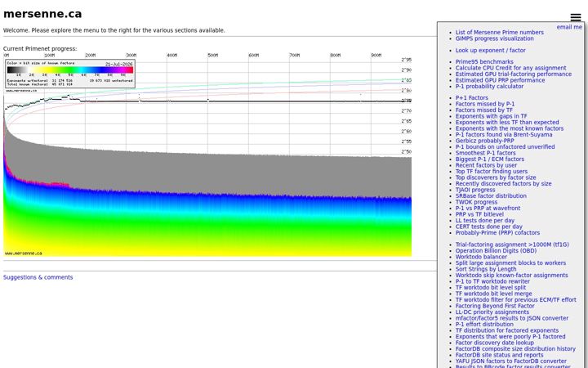Viewport: 588px width, 368px height.
Task: Open Estimated GPU PRP performance
Action: coord(501,80)
